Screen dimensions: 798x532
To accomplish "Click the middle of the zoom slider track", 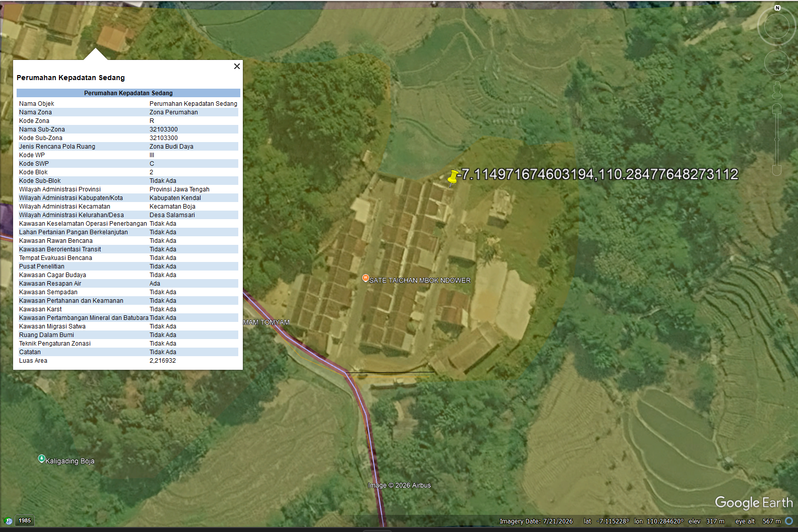I will coord(776,140).
